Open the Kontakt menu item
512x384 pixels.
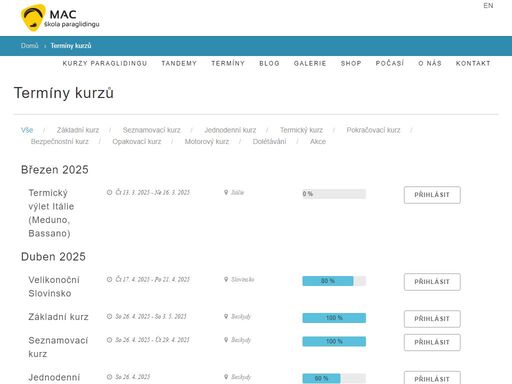click(473, 63)
